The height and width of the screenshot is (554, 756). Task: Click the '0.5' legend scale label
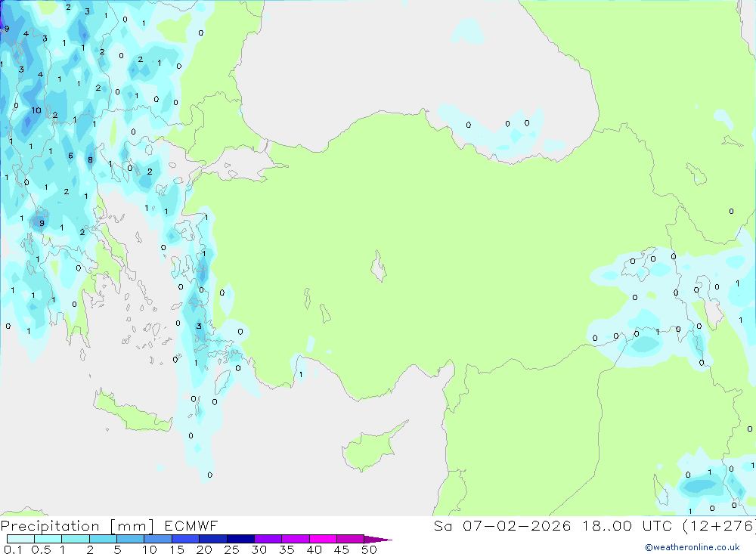41,549
